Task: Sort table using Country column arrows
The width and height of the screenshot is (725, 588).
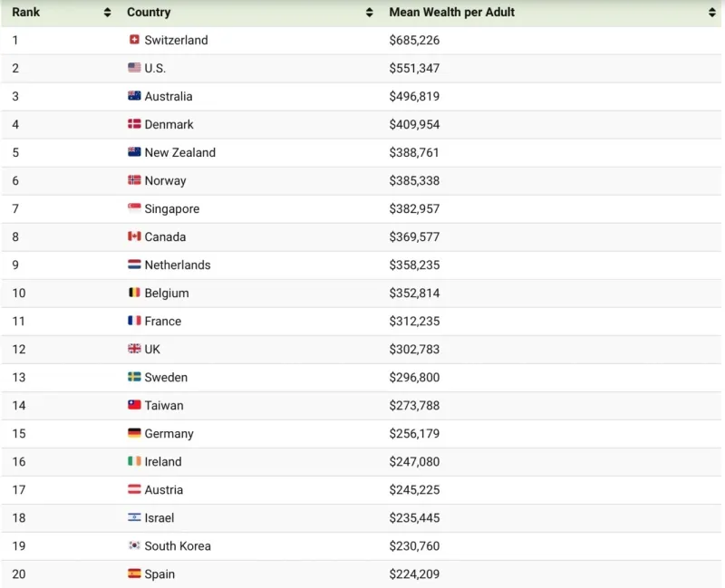Action: click(x=369, y=13)
